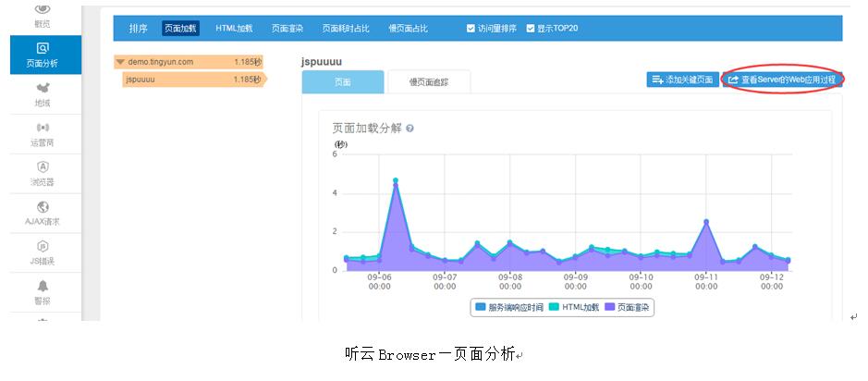Sort by HTML加载
868x381 pixels.
(x=234, y=29)
